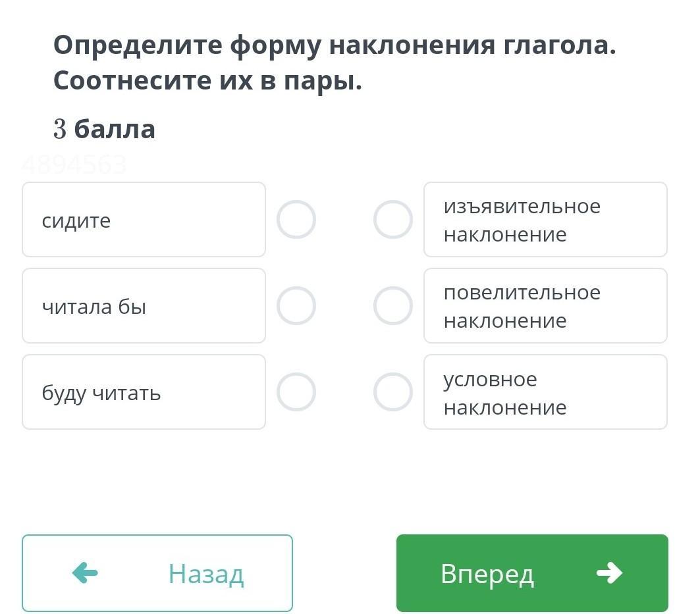The height and width of the screenshot is (614, 700).
Task: Click the читала бы answer card
Action: point(144,306)
